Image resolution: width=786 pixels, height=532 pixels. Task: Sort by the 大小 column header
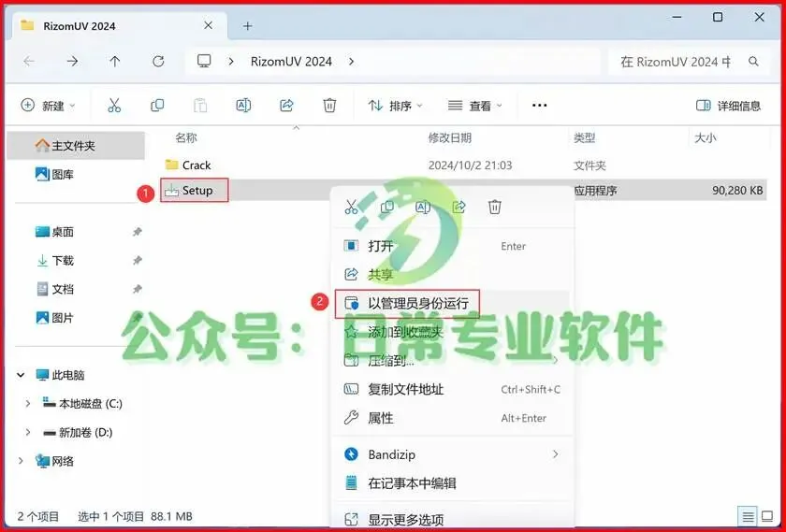tap(706, 137)
